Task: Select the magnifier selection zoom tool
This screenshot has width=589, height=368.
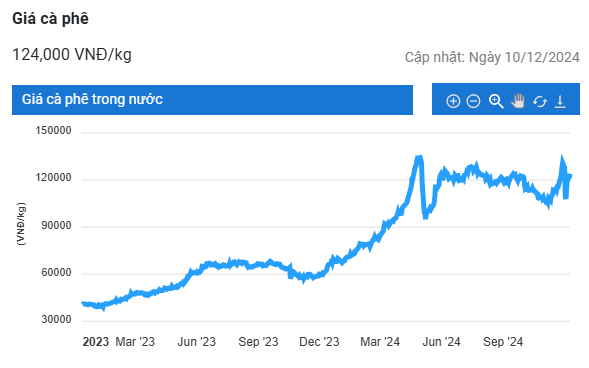Action: coord(496,101)
